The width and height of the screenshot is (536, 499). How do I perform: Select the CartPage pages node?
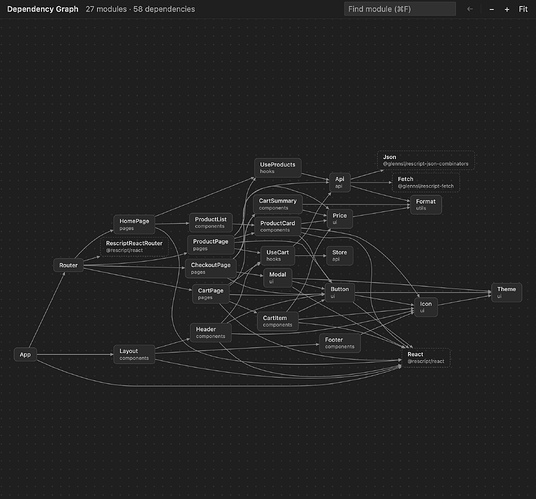[211, 294]
